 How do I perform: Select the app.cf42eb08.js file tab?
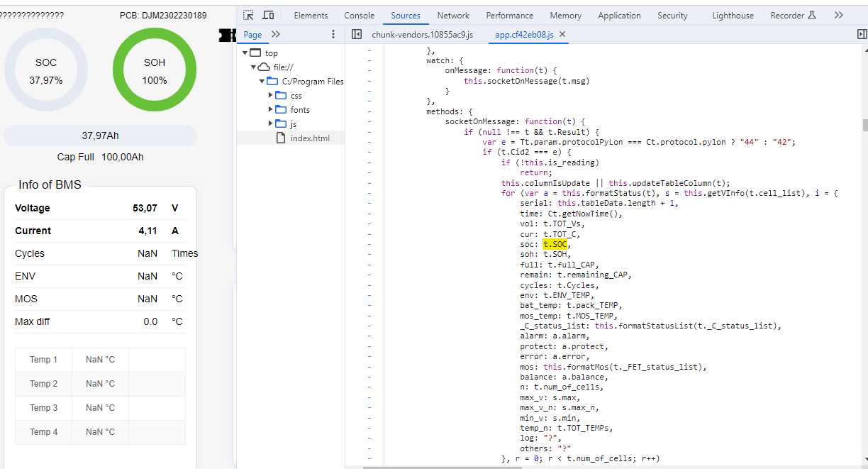point(524,34)
